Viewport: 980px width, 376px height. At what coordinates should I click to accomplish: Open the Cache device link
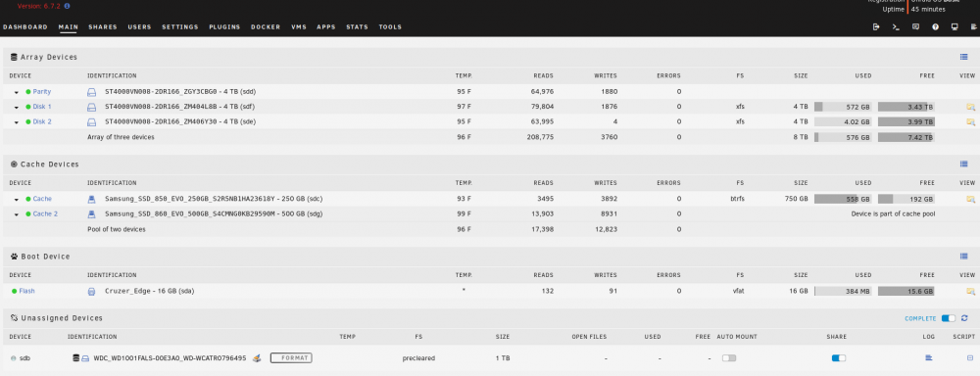(x=42, y=199)
